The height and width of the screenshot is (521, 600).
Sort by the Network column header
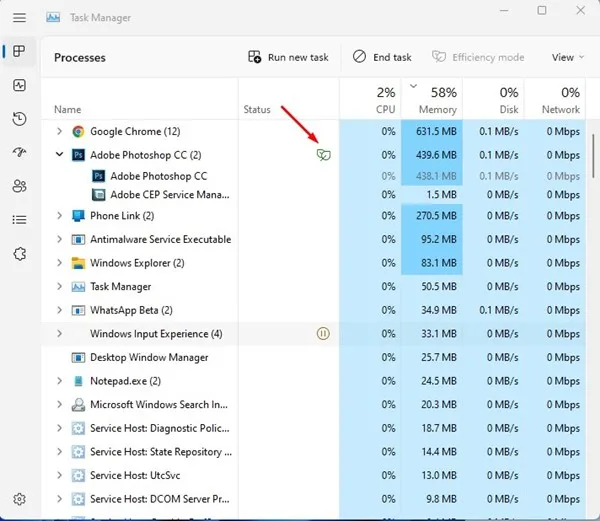click(x=554, y=99)
